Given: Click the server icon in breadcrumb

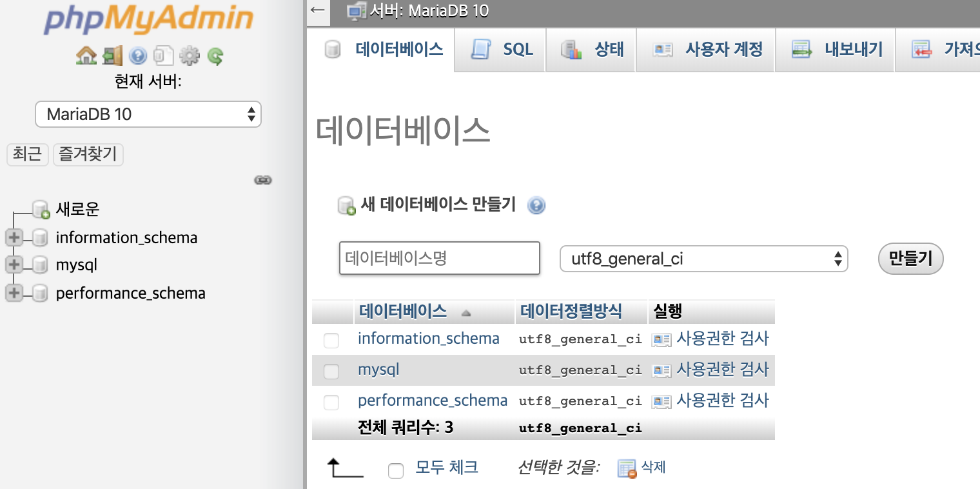Looking at the screenshot, I should pos(357,12).
